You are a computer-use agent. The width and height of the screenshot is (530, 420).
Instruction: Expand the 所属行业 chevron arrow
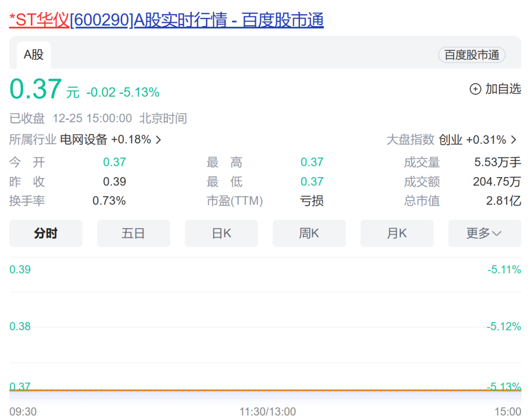pos(158,139)
